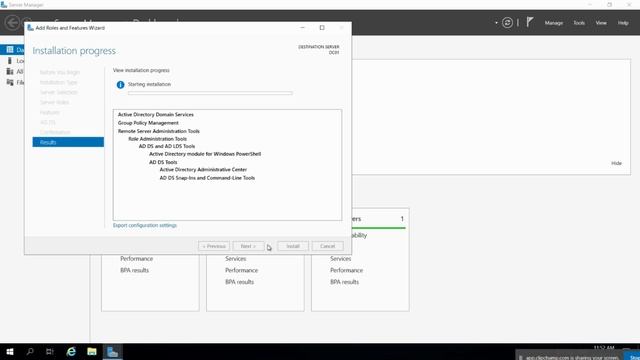Open Task View from the taskbar

pyautogui.click(x=50, y=352)
